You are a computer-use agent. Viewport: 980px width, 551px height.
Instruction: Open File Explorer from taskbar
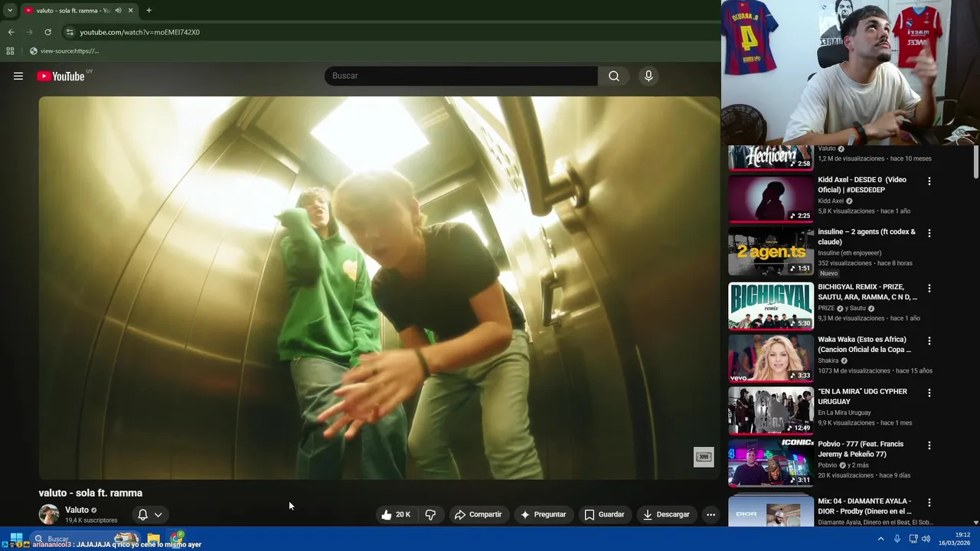pyautogui.click(x=154, y=539)
